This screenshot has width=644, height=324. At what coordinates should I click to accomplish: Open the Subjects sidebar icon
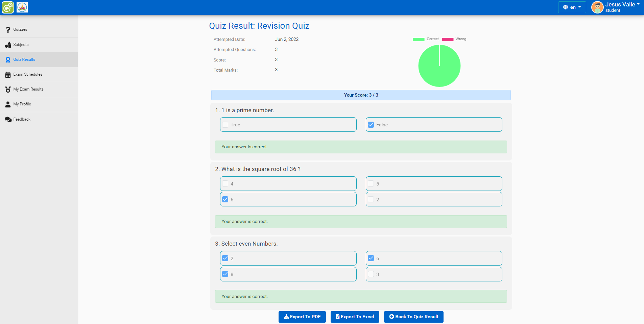point(8,44)
